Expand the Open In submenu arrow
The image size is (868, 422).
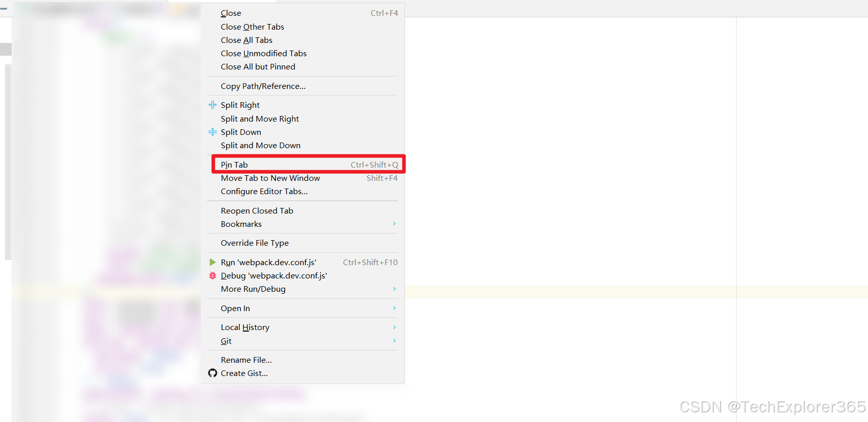coord(394,308)
